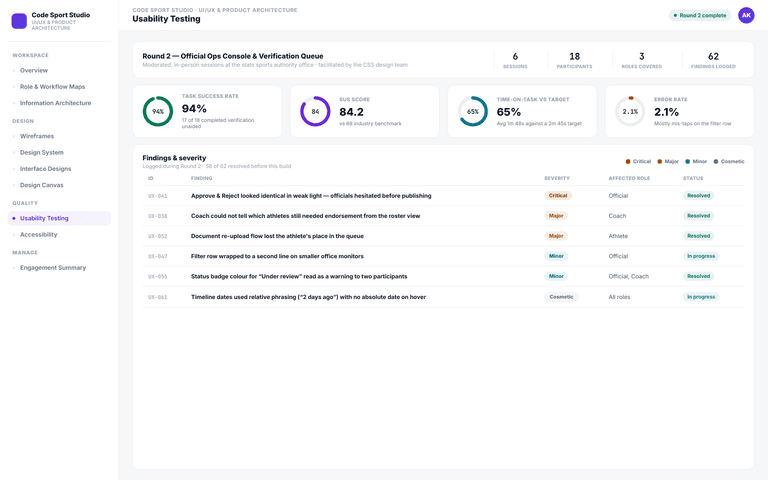
Task: Open the AK user avatar
Action: click(x=746, y=15)
